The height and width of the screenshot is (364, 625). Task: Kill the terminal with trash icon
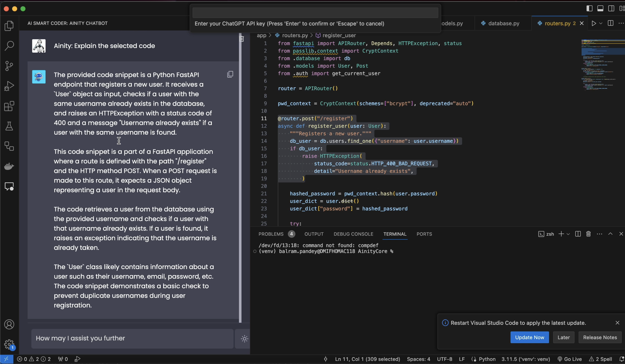point(589,234)
